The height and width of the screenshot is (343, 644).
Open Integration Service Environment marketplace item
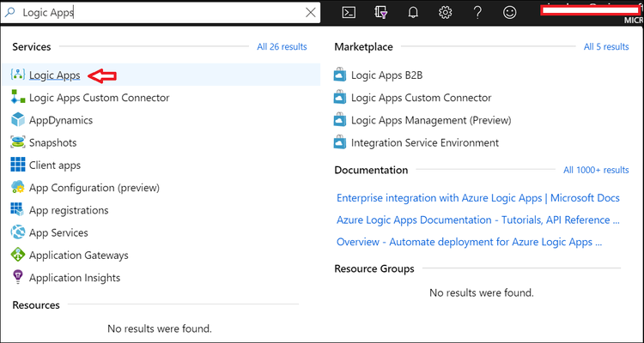424,142
